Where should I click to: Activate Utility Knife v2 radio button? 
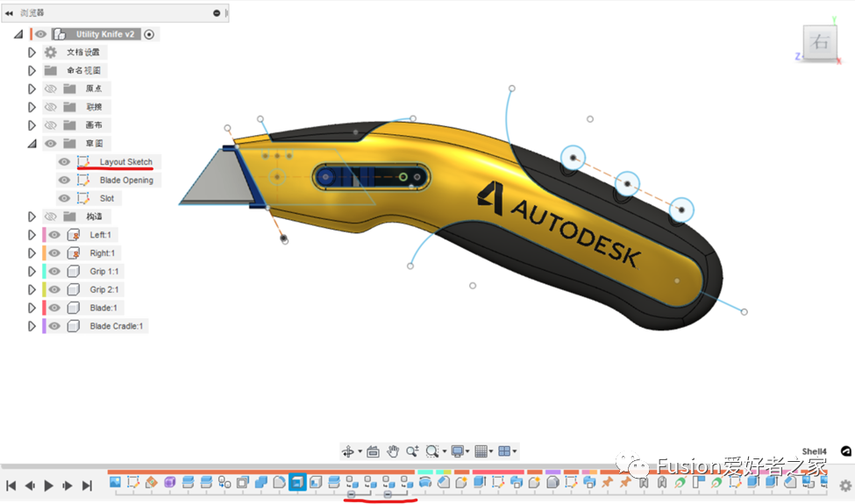click(x=149, y=34)
